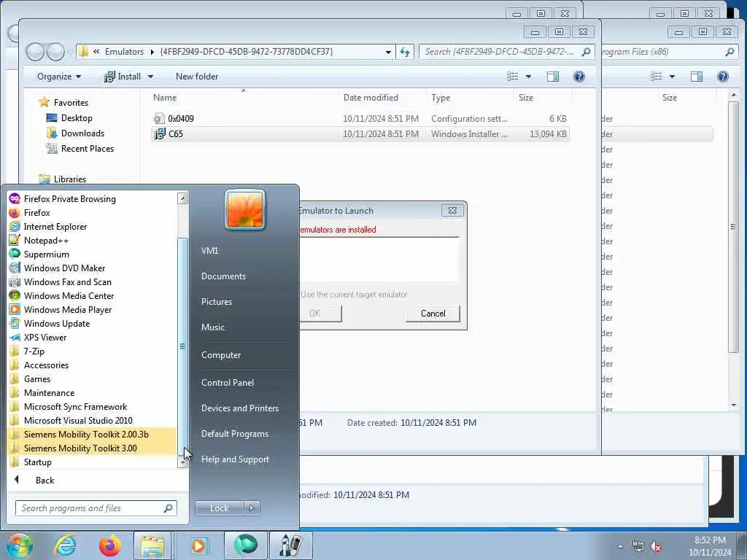The height and width of the screenshot is (560, 747).
Task: Change view icon in Emulators window
Action: pyautogui.click(x=513, y=76)
